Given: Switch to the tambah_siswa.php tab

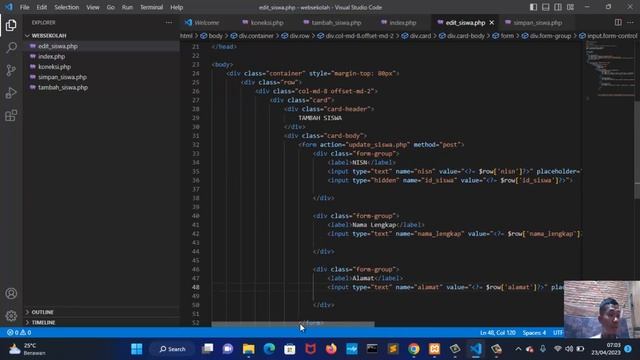Looking at the screenshot, I should [332, 22].
